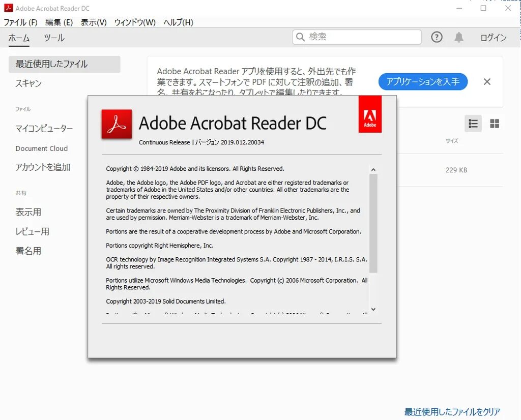The height and width of the screenshot is (420, 521).
Task: Click the red Adobe logo badge
Action: pos(370,114)
